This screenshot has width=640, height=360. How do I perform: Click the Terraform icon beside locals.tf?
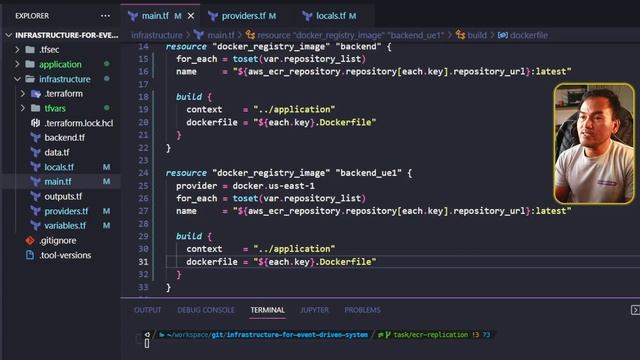tap(36, 167)
